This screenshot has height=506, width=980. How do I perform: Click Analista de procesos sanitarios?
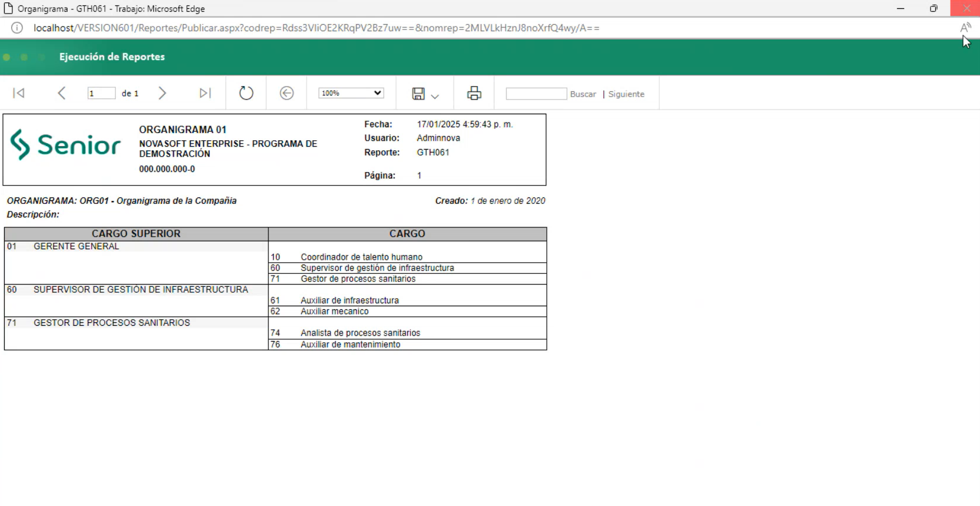coord(360,333)
